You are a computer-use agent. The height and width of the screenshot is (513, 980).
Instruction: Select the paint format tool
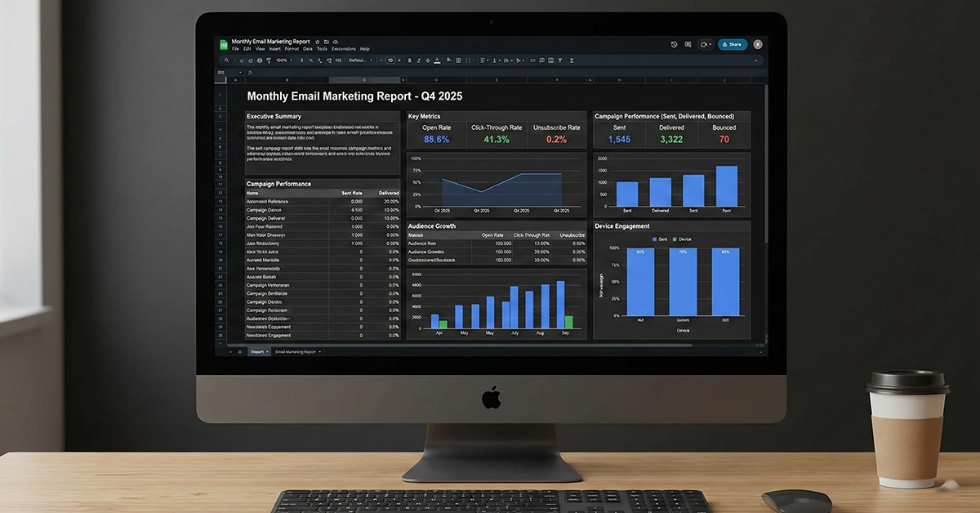[269, 60]
